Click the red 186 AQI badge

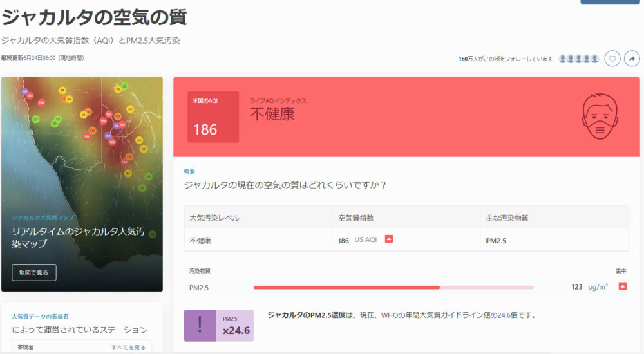(213, 116)
